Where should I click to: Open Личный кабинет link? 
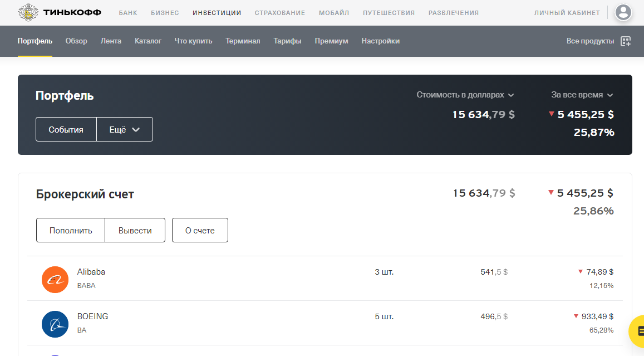click(x=567, y=13)
